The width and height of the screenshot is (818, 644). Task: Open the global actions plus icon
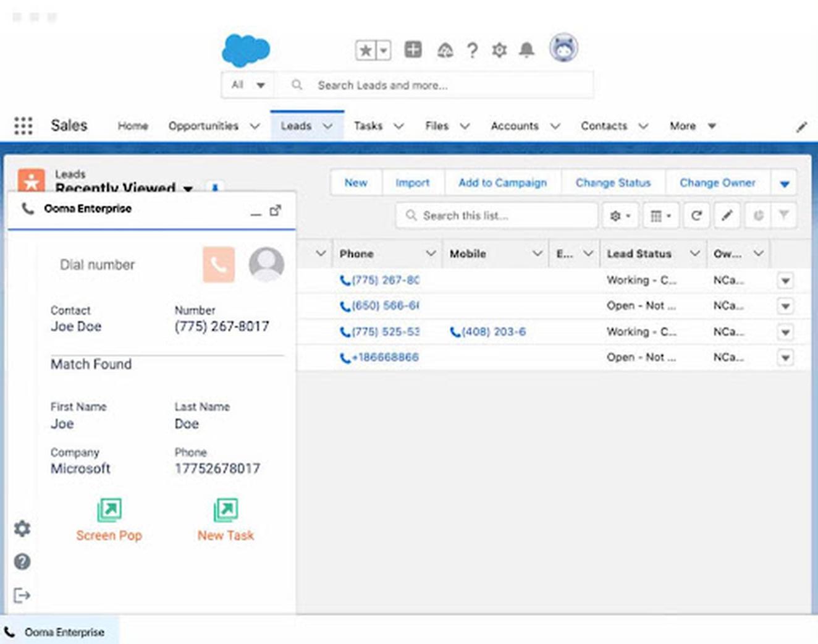pos(413,49)
